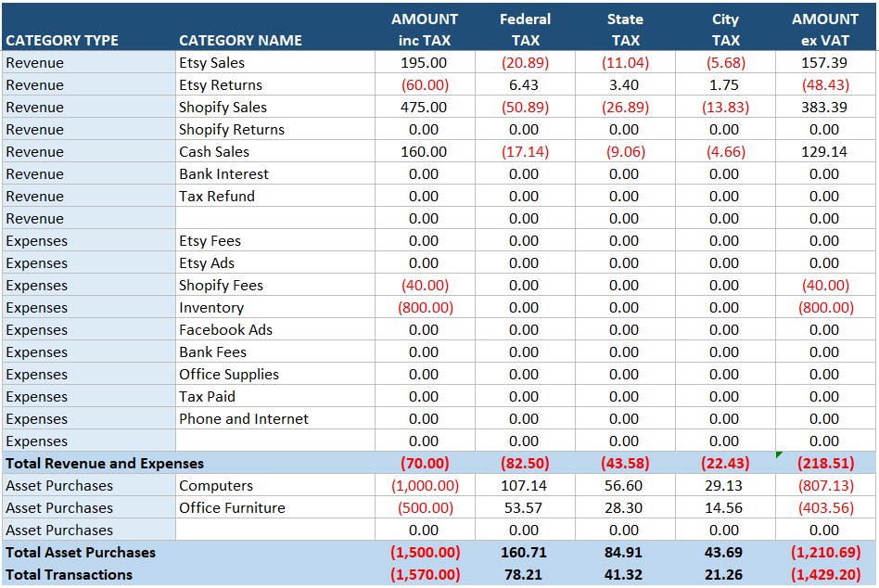879x588 pixels.
Task: Select the Etsy Returns Federal TAX 6.43 cell
Action: click(x=524, y=84)
